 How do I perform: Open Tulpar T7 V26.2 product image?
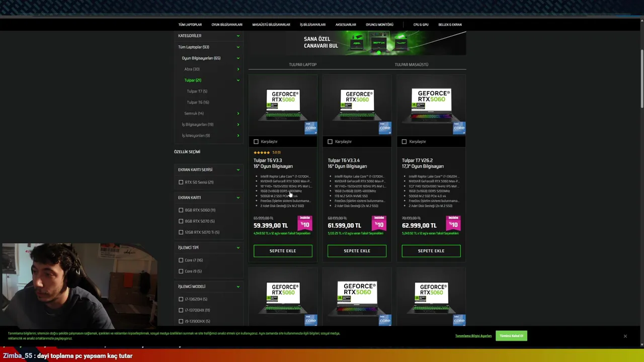[x=431, y=105]
